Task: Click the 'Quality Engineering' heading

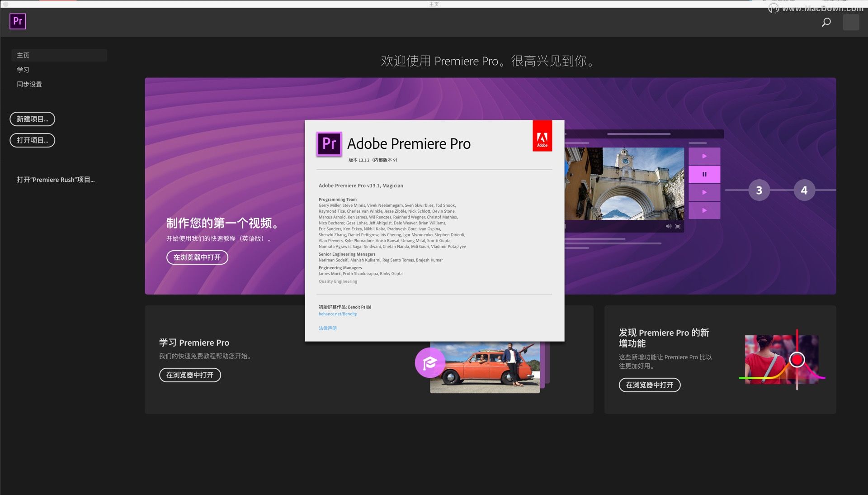Action: point(338,281)
